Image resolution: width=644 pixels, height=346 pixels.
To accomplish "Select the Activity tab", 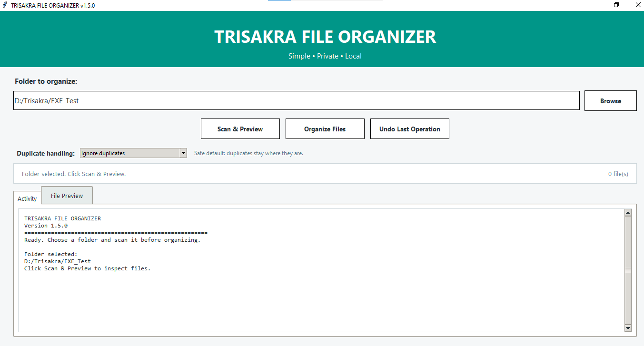I will pos(27,198).
